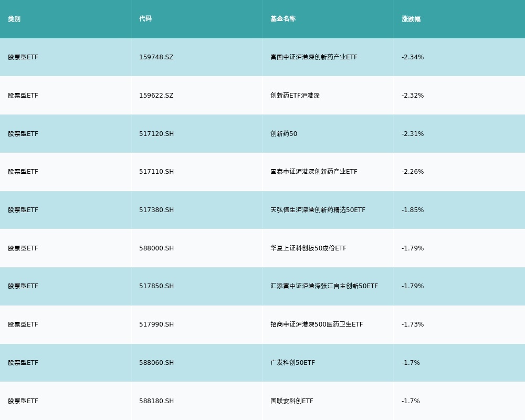Click the 基金名称 column header
The image size is (525, 420).
pyautogui.click(x=283, y=19)
